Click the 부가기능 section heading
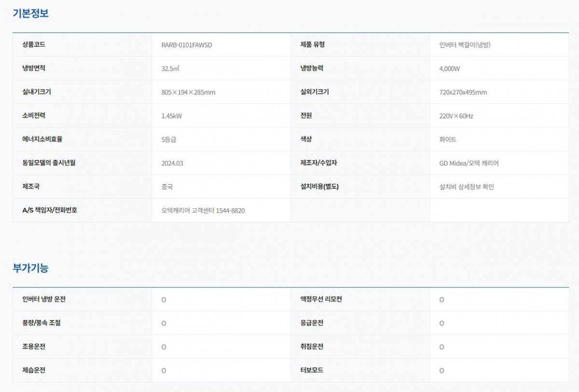Viewport: 579px width, 392px height. click(30, 268)
